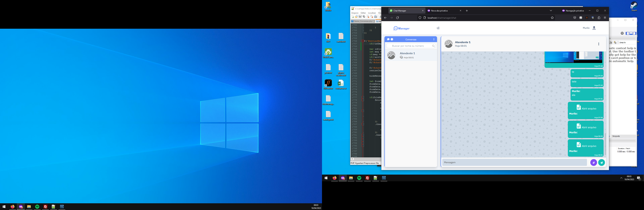The image size is (644, 210).
Task: Click the Chat Manager logo
Action: [401, 28]
